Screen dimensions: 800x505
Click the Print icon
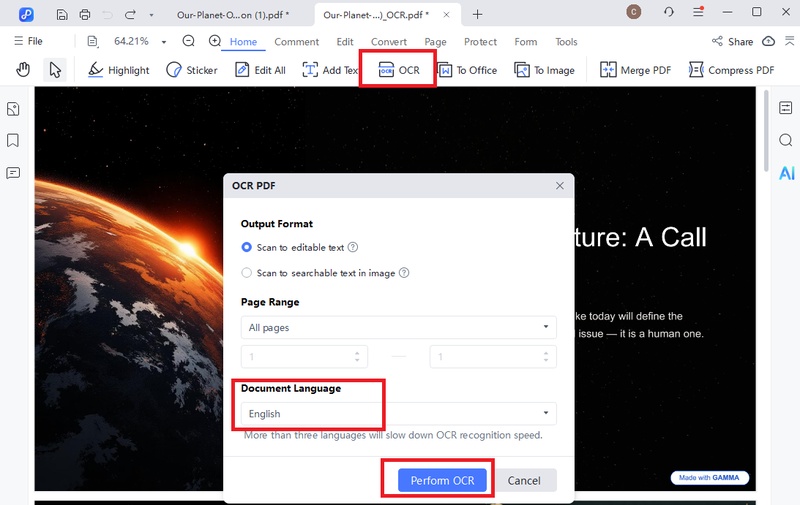(x=85, y=15)
